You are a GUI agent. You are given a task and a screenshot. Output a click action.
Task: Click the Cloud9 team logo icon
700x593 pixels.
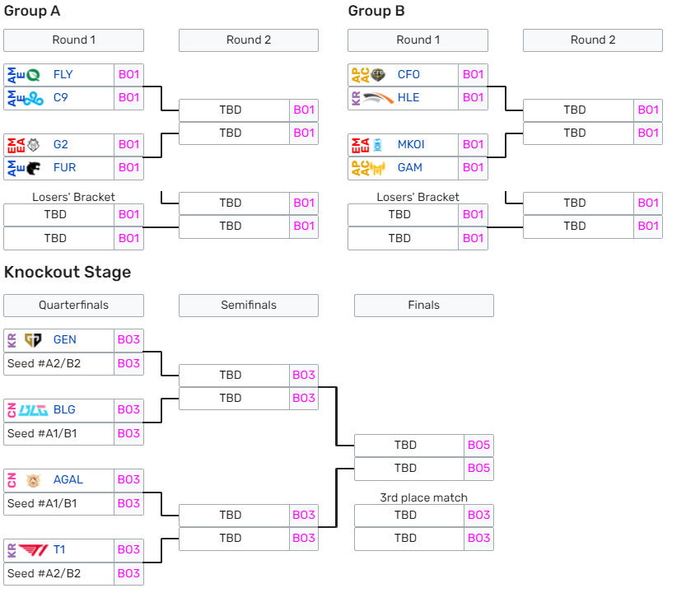33,98
